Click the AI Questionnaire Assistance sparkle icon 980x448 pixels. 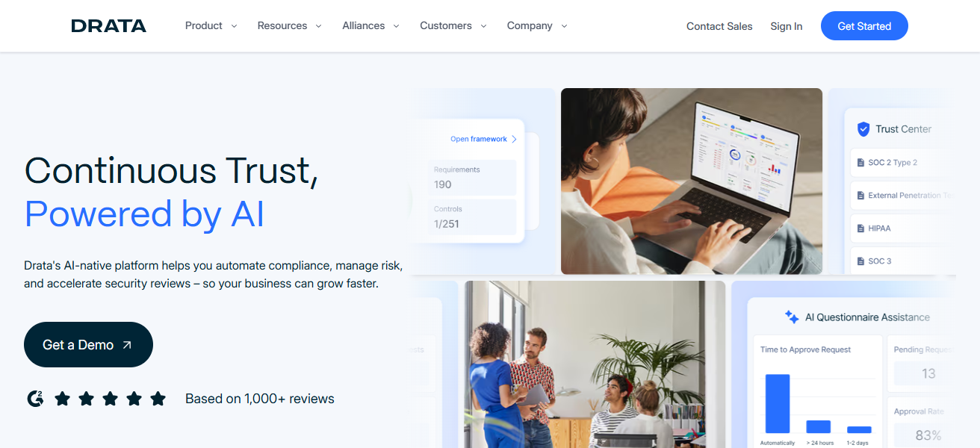pos(792,317)
